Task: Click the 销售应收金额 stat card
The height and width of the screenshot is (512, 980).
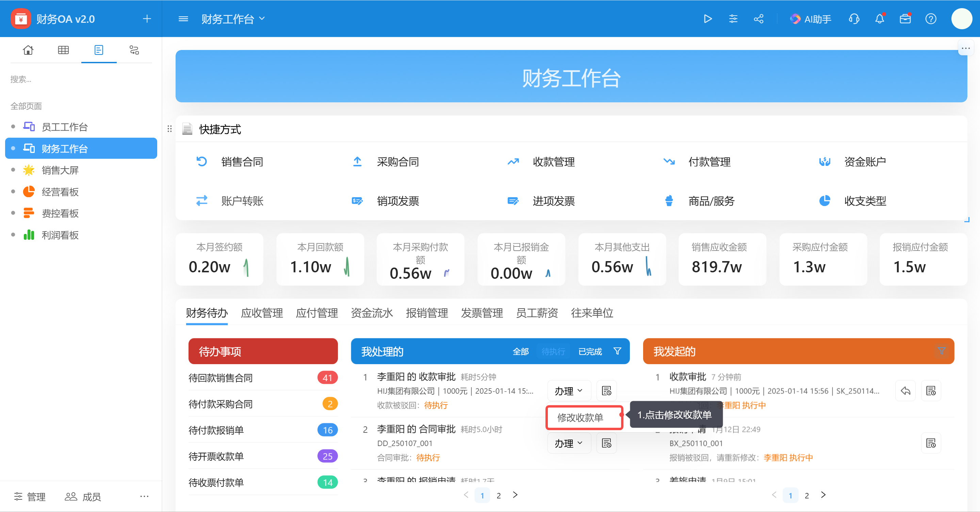Action: click(722, 259)
